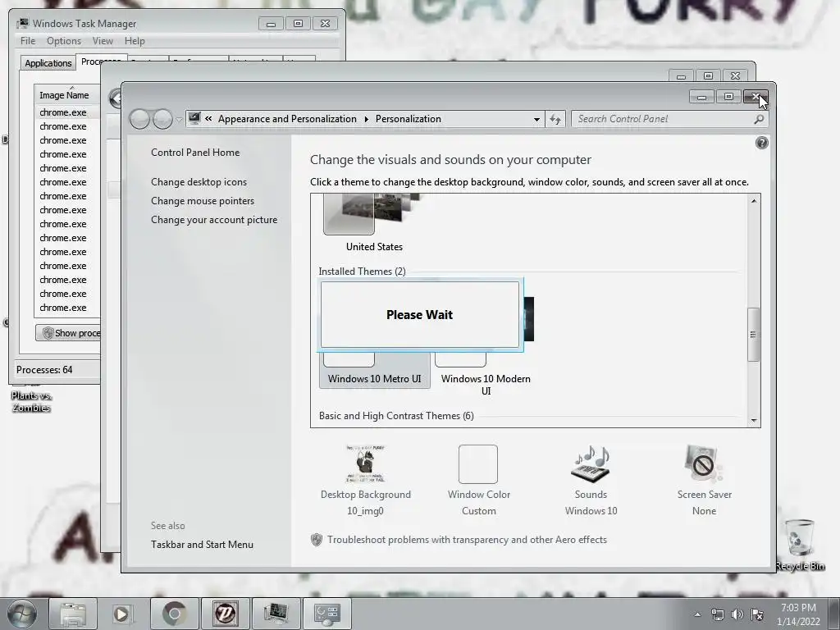Click Change mouse pointers link
Viewport: 840px width, 630px height.
[203, 200]
